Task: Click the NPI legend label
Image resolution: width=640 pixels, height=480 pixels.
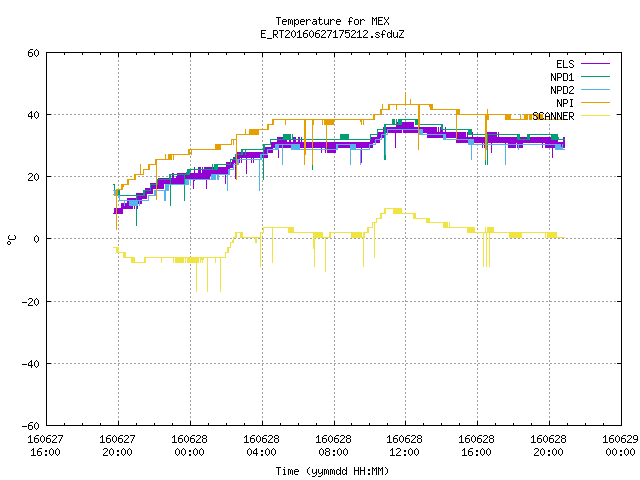Action: point(565,103)
